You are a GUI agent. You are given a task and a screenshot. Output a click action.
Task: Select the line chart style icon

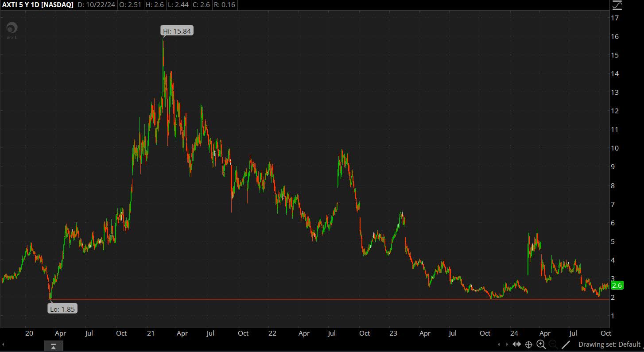(x=617, y=6)
